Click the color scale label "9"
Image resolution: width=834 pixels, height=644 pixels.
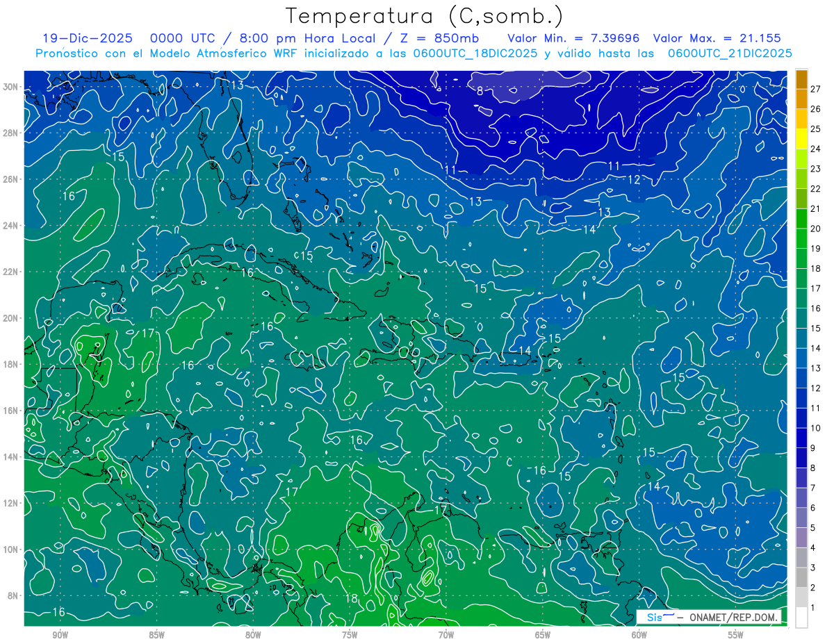coord(813,448)
